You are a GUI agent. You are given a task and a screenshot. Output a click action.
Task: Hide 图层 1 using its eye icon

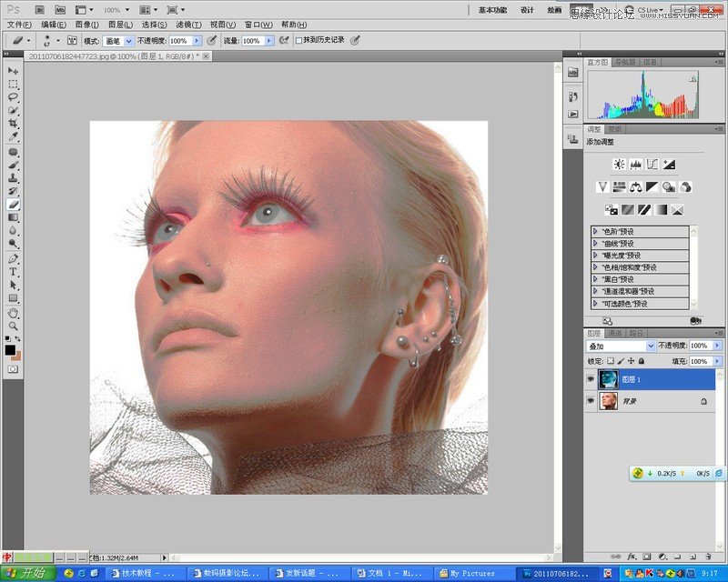pos(590,378)
